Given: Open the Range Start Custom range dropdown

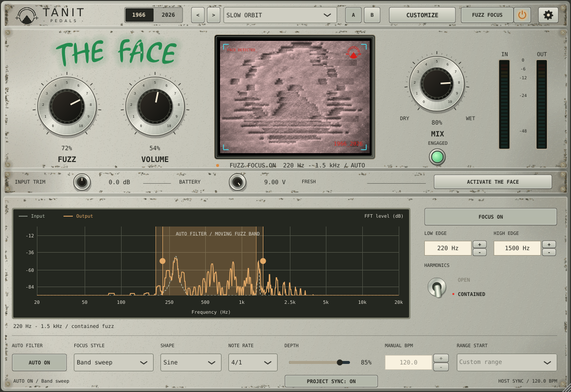Looking at the screenshot, I should [507, 362].
